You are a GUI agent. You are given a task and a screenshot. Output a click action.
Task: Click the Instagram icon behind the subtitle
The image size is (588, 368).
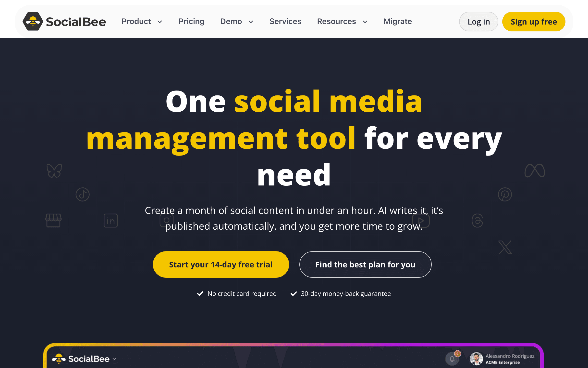click(x=167, y=220)
